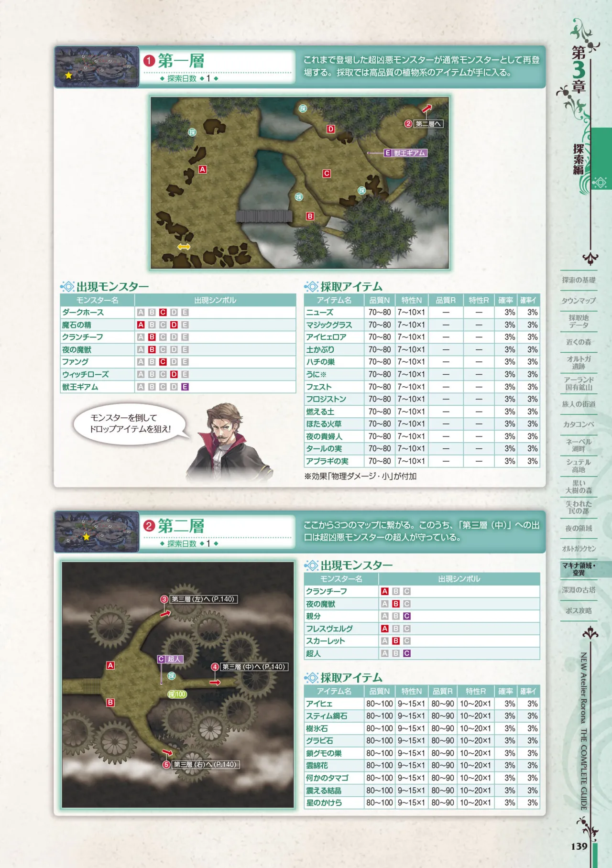Viewport: 612px width, 868px height.
Task: Open 失われた民の都 sidebar tab
Action: [579, 507]
